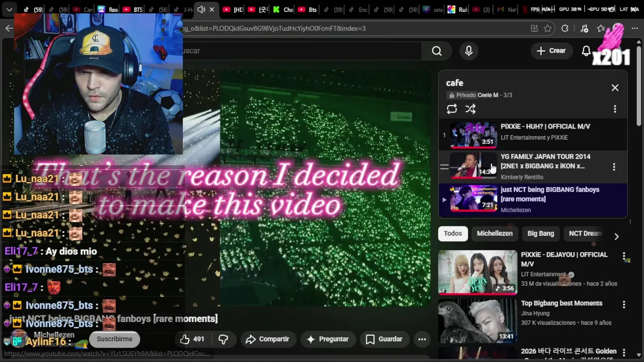This screenshot has width=644, height=362.
Task: Switch to the [HD YouTube browser tab
Action: pyautogui.click(x=233, y=10)
